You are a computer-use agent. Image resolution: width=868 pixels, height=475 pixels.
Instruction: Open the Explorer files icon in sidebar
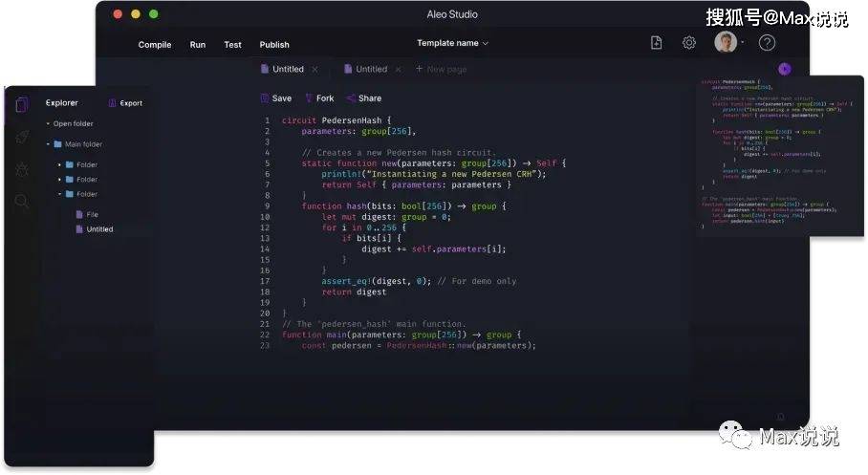click(21, 104)
